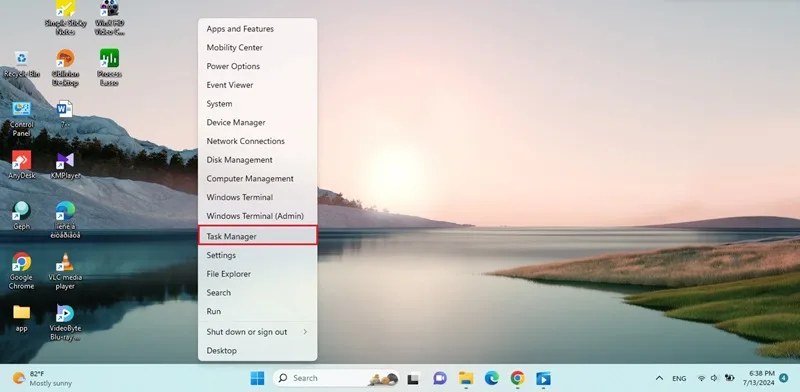This screenshot has width=800, height=392.
Task: Expand the Shut down or sign out submenu
Action: [258, 332]
